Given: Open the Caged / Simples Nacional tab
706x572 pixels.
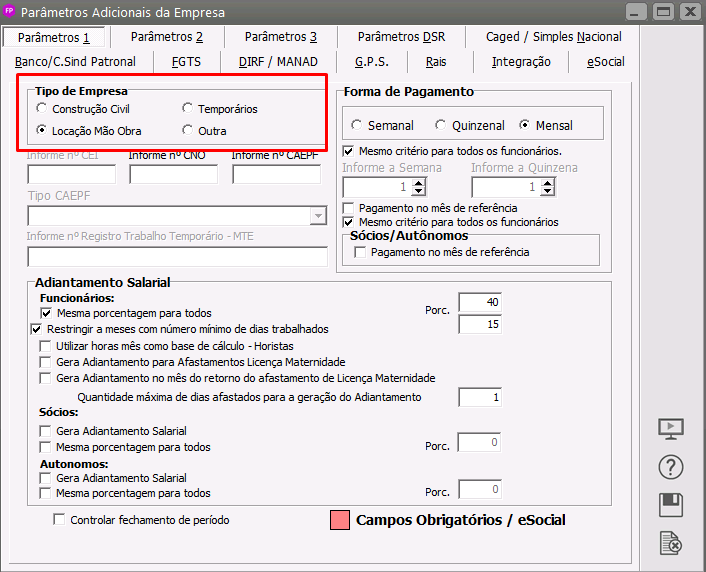Looking at the screenshot, I should (553, 37).
